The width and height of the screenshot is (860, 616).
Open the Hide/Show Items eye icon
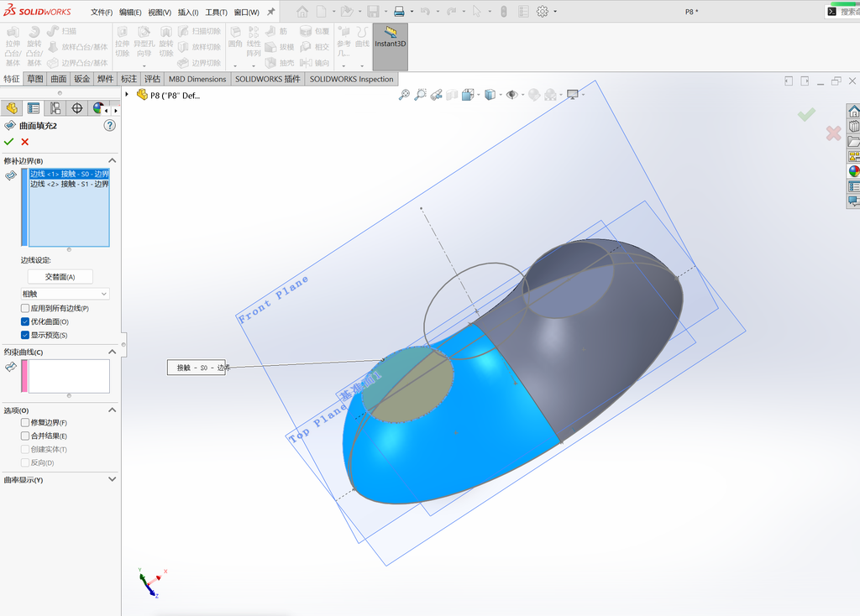511,95
